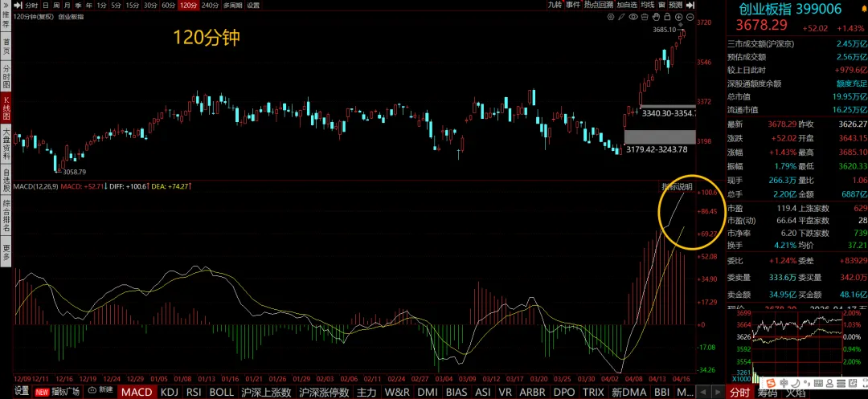Image resolution: width=868 pixels, height=399 pixels.
Task: Select the 1分 period
Action: (x=101, y=5)
